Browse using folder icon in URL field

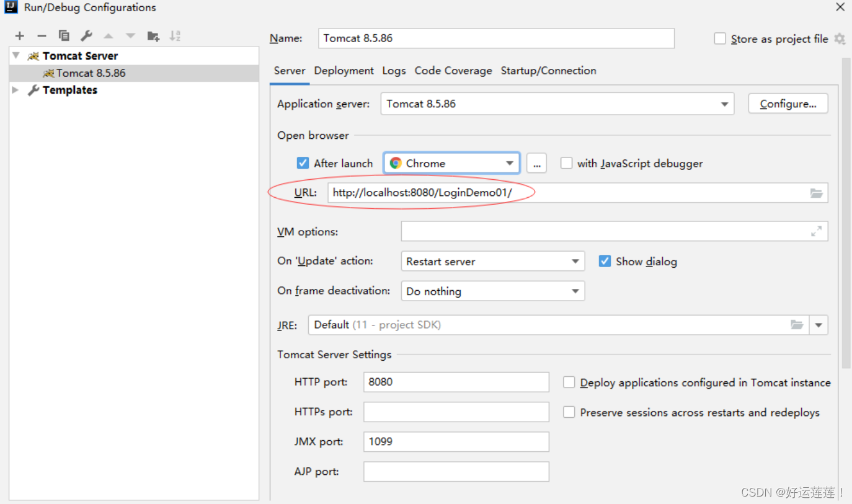(x=817, y=193)
